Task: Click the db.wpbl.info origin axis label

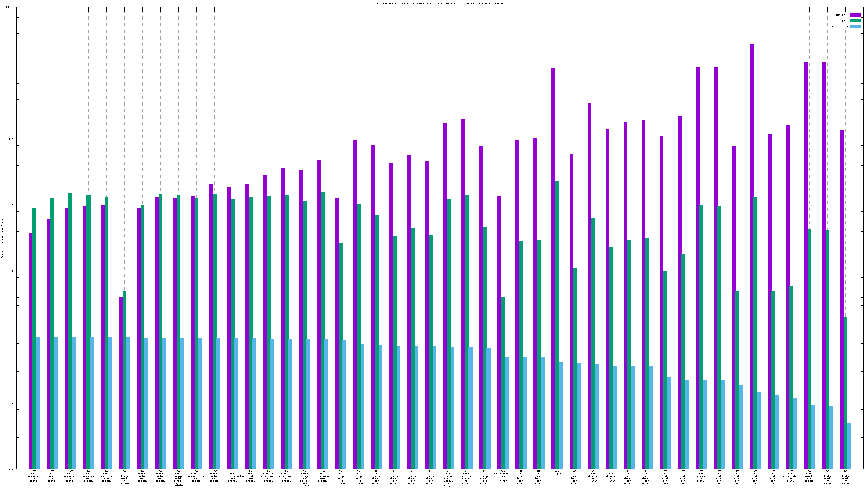Action: (x=52, y=476)
